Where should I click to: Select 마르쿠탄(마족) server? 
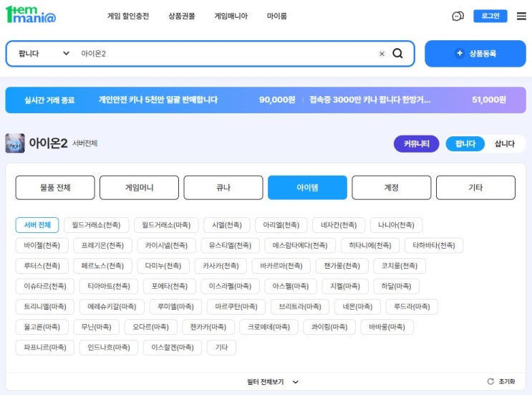click(x=236, y=306)
